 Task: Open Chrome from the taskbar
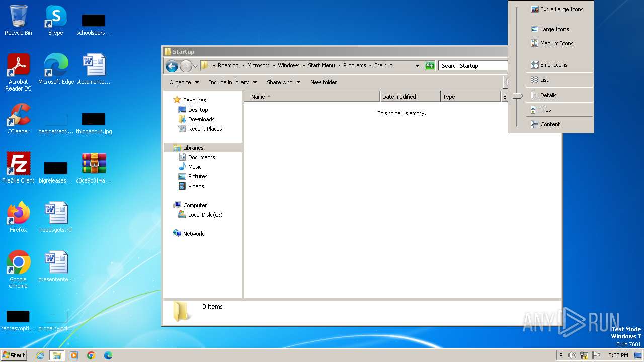coord(91,355)
